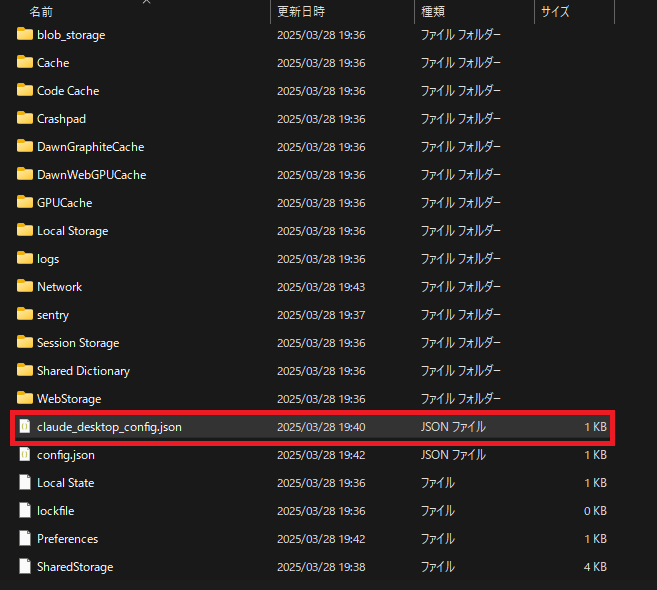
Task: Click the config.json JSON ファイル type cell
Action: click(x=453, y=455)
